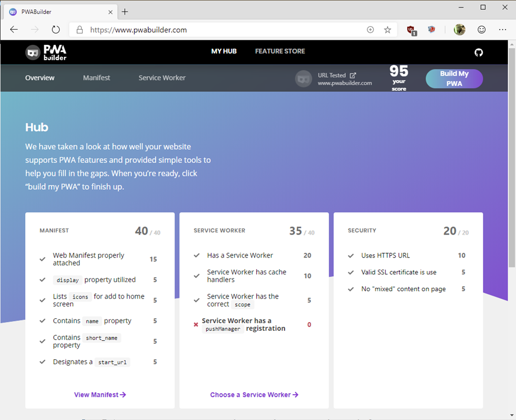
Task: Click checkmark beside Web Manifest properly attached
Action: pyautogui.click(x=43, y=259)
